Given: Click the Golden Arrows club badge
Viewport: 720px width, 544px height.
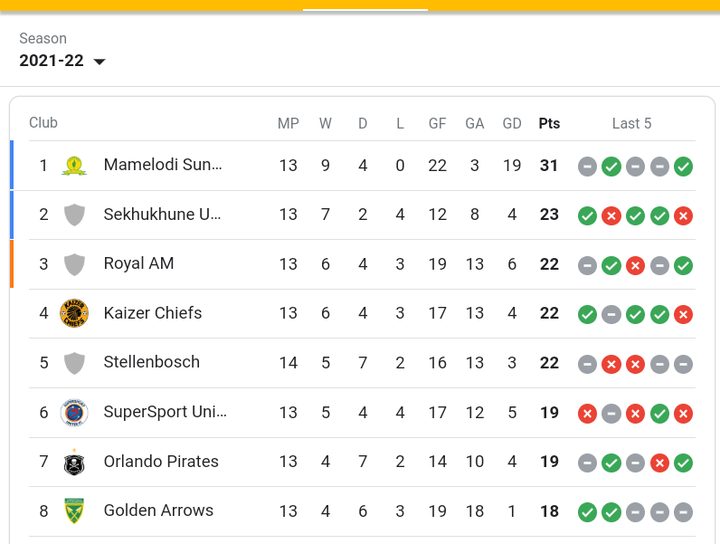Looking at the screenshot, I should pyautogui.click(x=74, y=511).
